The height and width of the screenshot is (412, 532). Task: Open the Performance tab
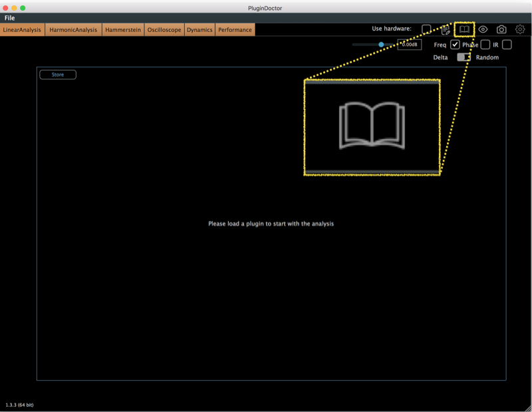click(x=235, y=29)
